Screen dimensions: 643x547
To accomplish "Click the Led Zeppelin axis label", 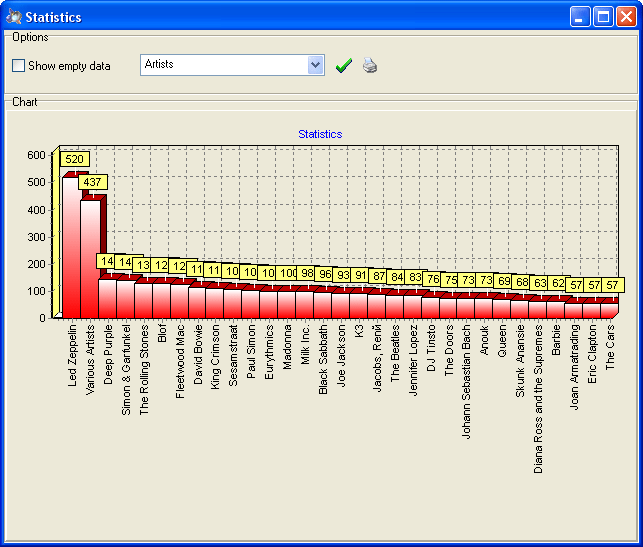I will pos(72,356).
